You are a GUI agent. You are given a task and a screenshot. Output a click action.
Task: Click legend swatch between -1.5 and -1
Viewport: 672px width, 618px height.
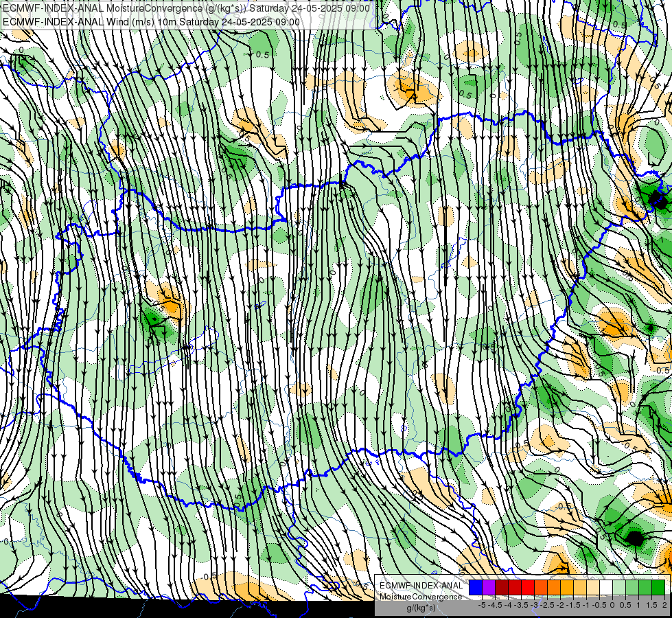[580, 588]
